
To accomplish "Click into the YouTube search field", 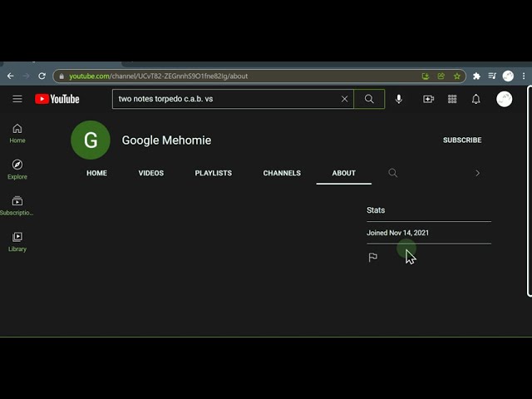I will tap(224, 99).
